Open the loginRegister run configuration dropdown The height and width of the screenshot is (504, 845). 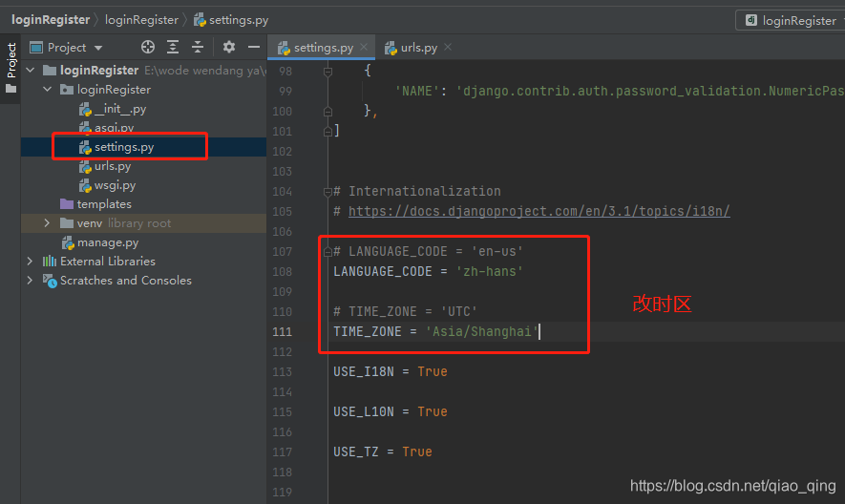(x=792, y=20)
